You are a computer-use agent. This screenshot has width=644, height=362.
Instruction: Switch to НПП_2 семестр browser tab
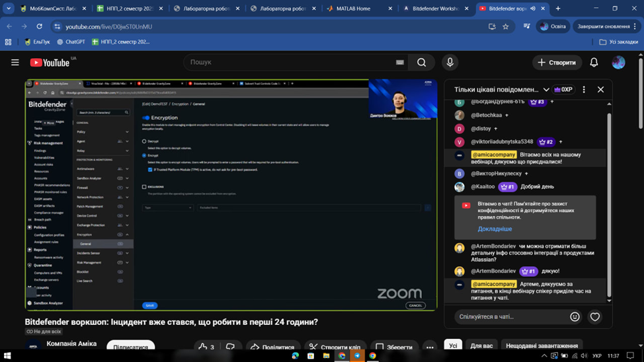[x=129, y=8]
